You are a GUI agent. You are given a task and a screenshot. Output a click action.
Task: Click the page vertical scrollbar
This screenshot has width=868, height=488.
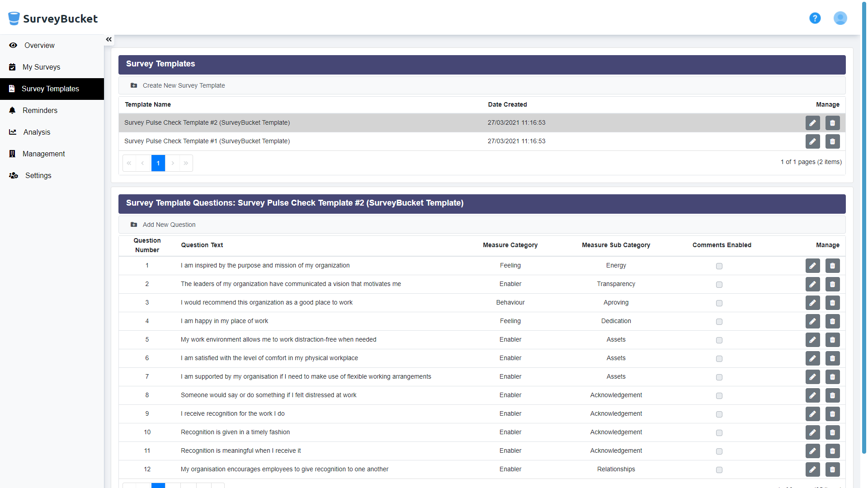click(x=864, y=228)
